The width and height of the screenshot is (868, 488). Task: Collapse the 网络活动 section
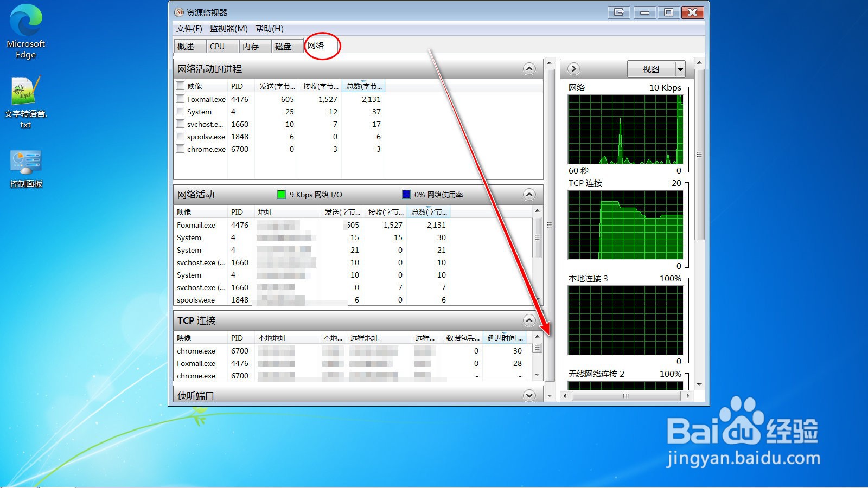(x=529, y=195)
